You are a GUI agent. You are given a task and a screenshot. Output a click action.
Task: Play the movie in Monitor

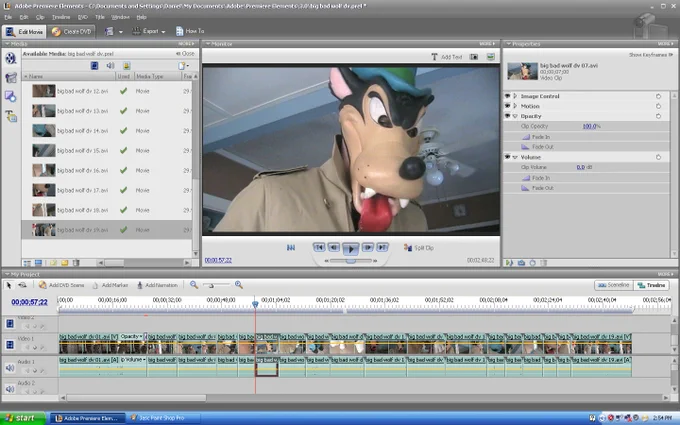coord(350,249)
